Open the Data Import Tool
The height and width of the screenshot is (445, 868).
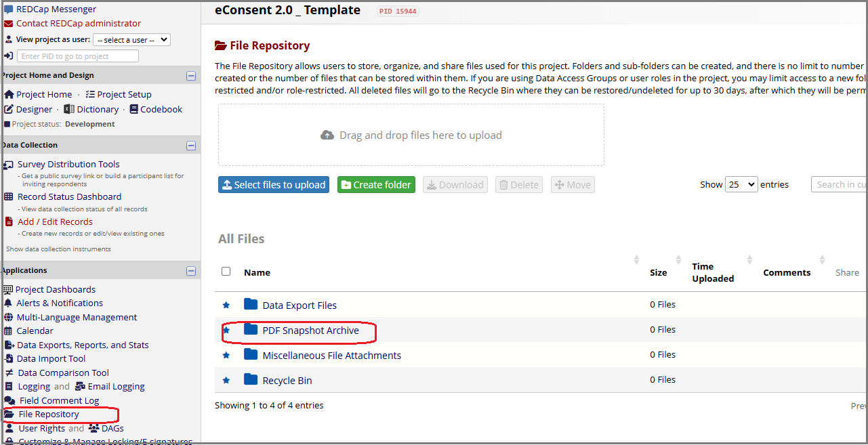tap(50, 358)
